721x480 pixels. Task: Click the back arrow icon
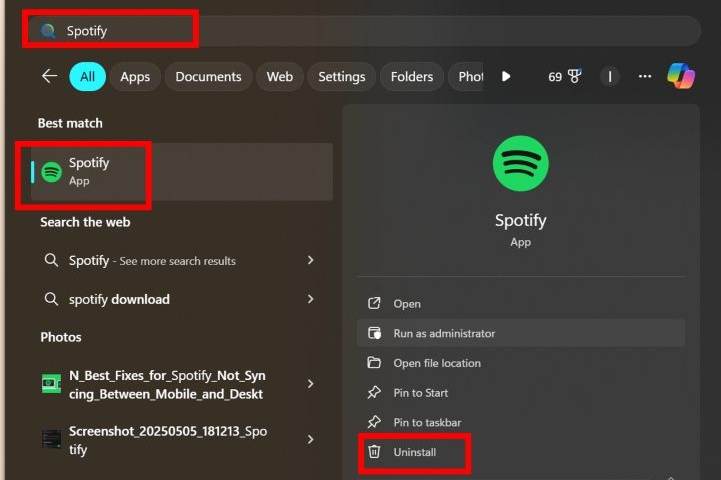coord(49,76)
